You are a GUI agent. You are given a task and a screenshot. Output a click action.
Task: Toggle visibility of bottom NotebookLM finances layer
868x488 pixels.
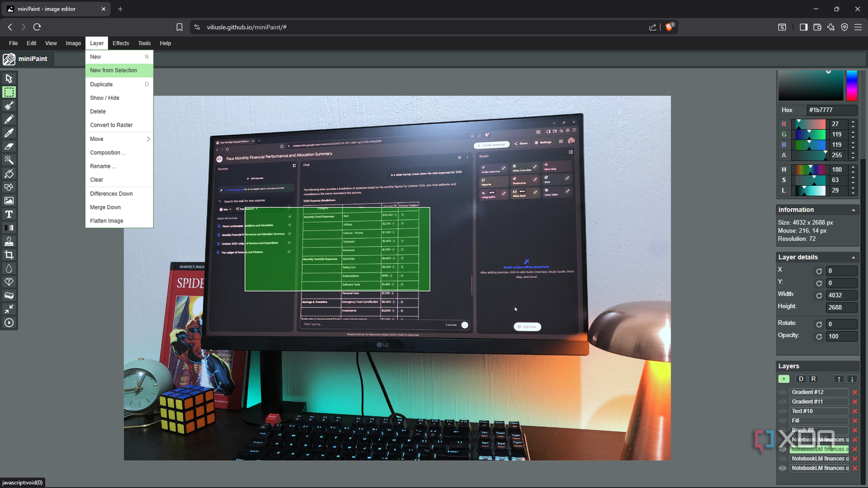pyautogui.click(x=782, y=468)
